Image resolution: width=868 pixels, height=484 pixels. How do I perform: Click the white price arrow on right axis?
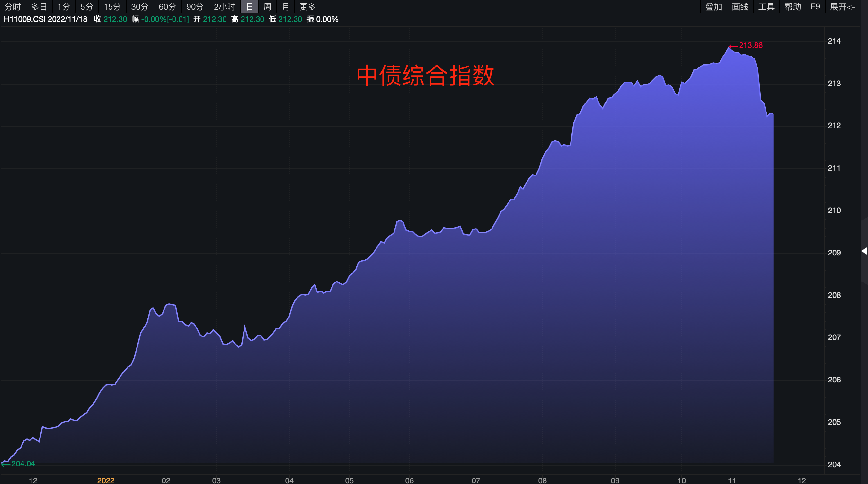pos(864,251)
